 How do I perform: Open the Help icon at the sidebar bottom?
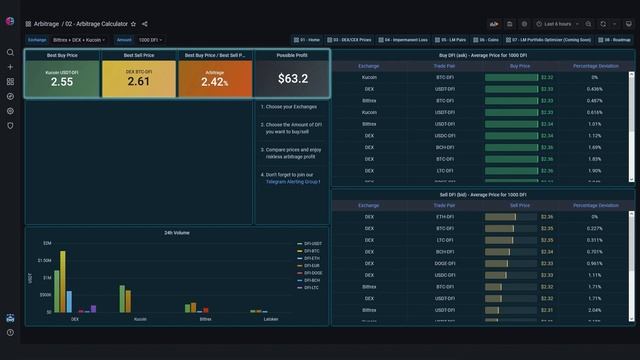(x=10, y=333)
